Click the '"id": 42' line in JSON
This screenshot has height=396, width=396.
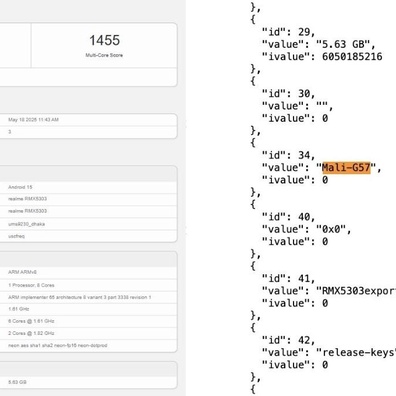(288, 340)
